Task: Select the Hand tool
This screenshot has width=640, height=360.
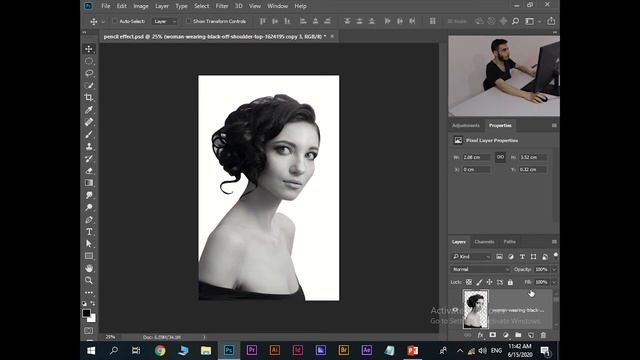Action: [x=89, y=268]
